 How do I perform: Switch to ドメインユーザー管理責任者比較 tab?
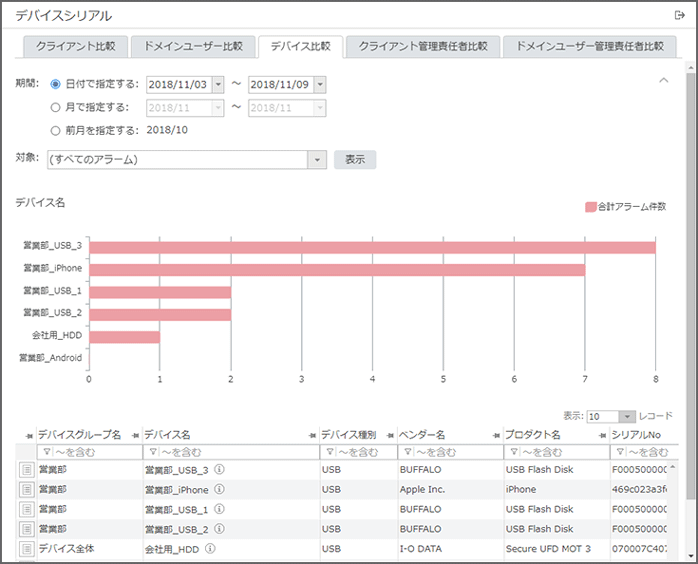[590, 46]
